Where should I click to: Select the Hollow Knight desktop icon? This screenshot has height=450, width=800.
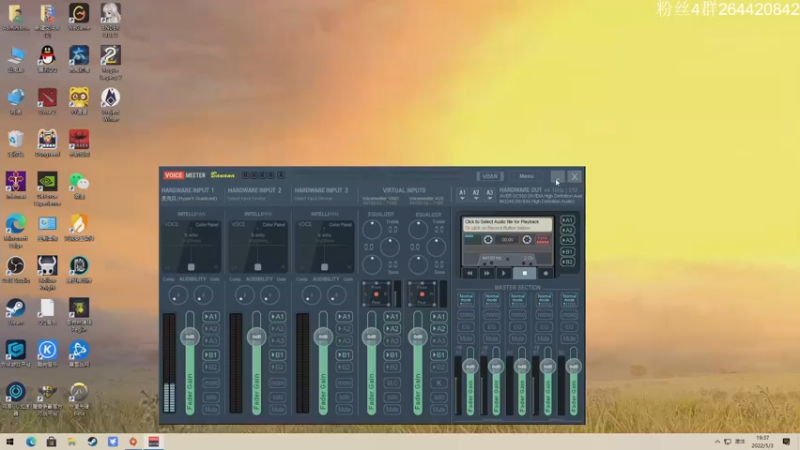[47, 273]
